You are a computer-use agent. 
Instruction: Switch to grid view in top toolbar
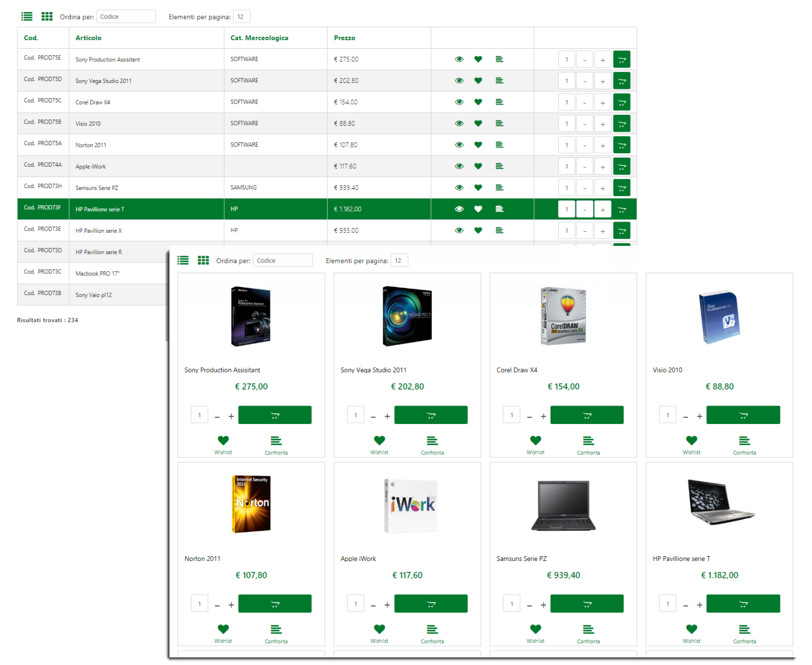click(x=47, y=17)
